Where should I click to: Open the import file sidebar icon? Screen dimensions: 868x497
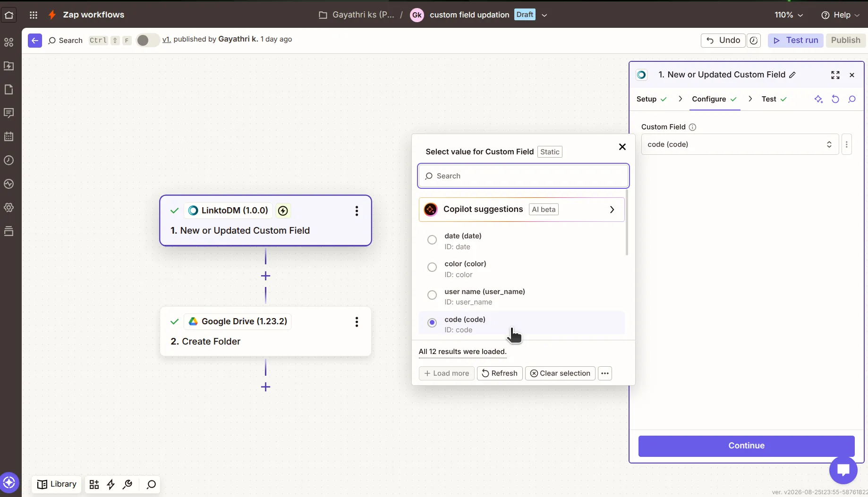(x=9, y=66)
